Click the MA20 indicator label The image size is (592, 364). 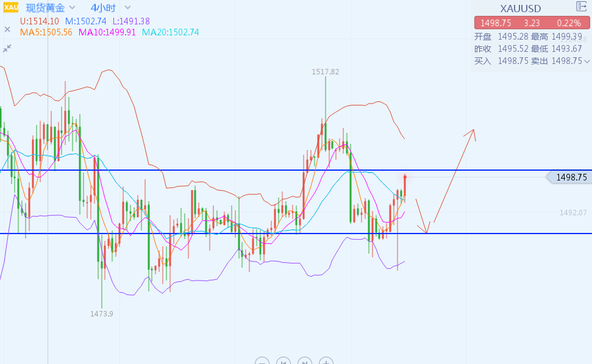pyautogui.click(x=170, y=32)
